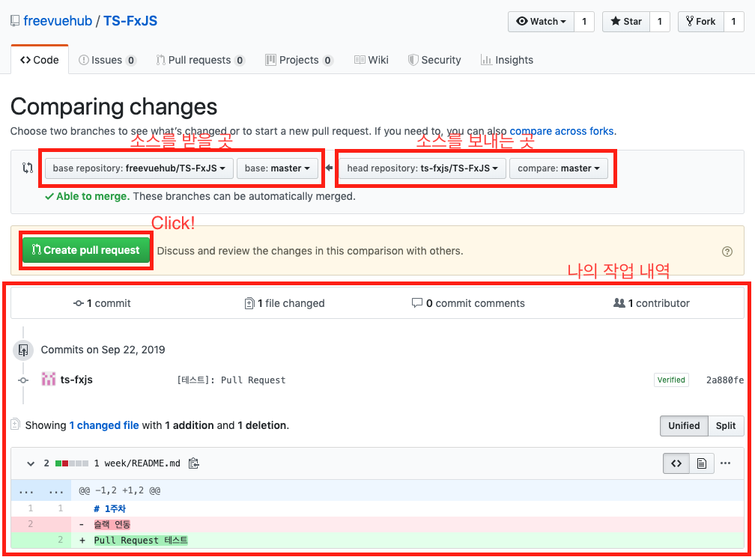Open commit 2a880fe
This screenshot has width=755, height=560.
pos(725,380)
